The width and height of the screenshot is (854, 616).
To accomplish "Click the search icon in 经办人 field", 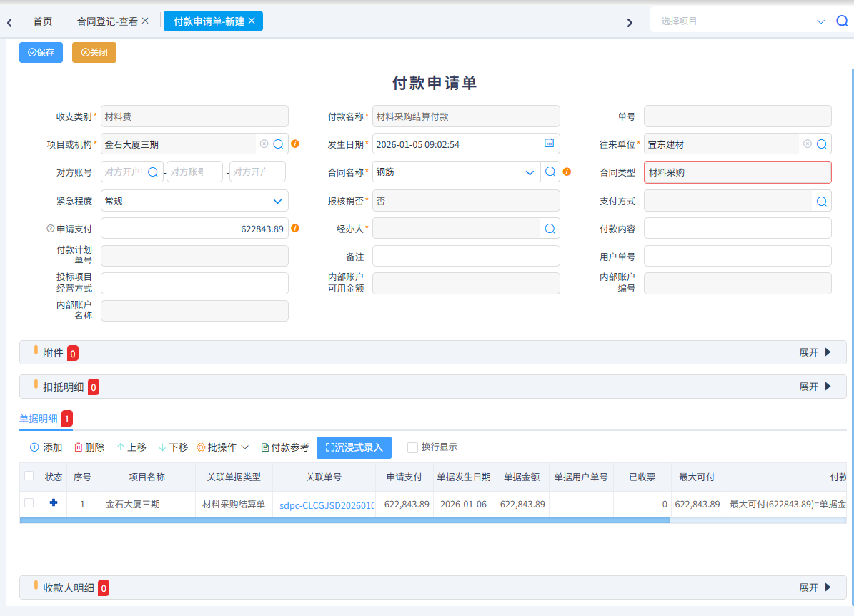I will pyautogui.click(x=550, y=229).
